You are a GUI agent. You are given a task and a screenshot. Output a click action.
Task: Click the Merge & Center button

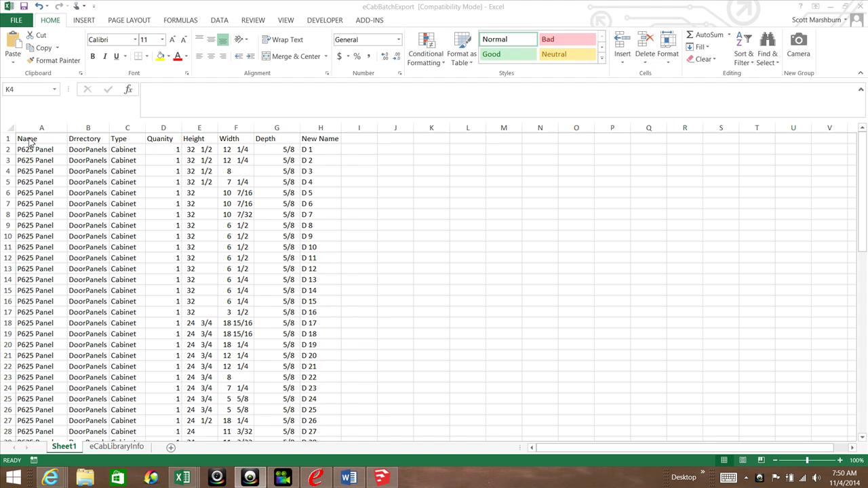291,56
